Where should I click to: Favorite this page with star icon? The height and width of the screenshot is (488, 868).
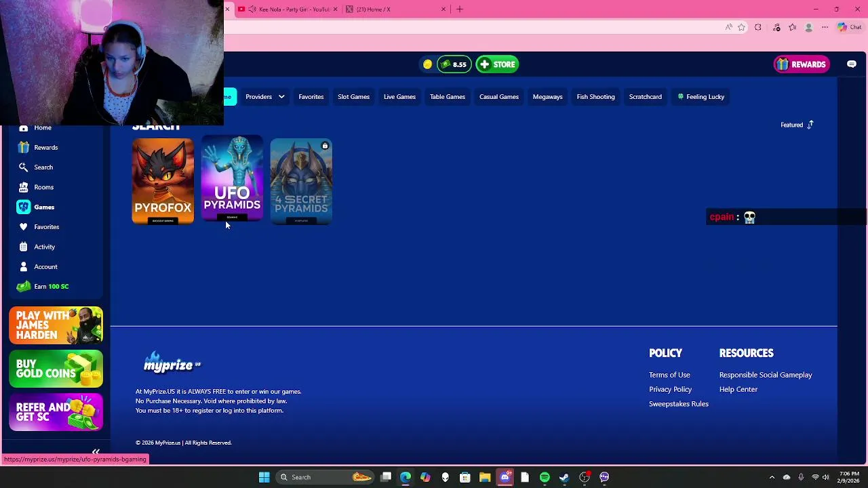[742, 28]
